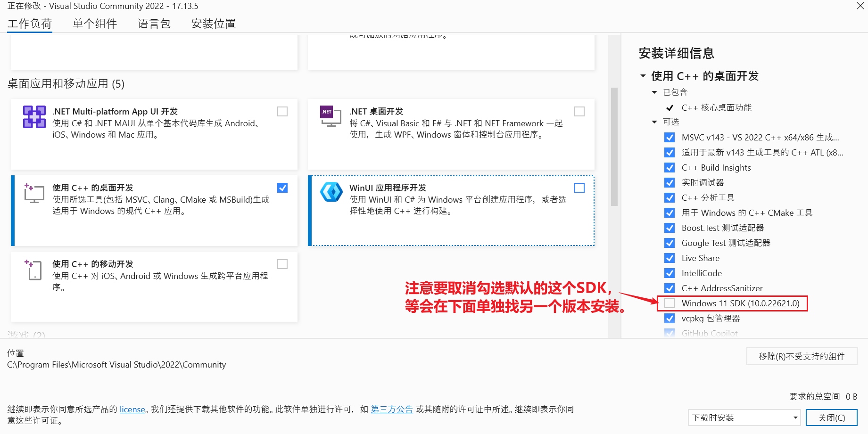This screenshot has height=434, width=868.
Task: Uncheck 用于 Windows 的 C++ CMake 工具
Action: coord(670,213)
